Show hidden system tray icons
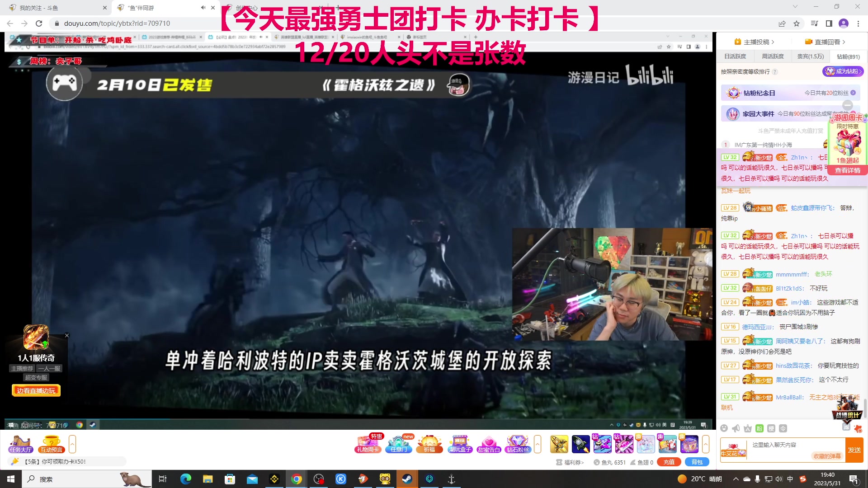The width and height of the screenshot is (868, 488). (x=736, y=479)
